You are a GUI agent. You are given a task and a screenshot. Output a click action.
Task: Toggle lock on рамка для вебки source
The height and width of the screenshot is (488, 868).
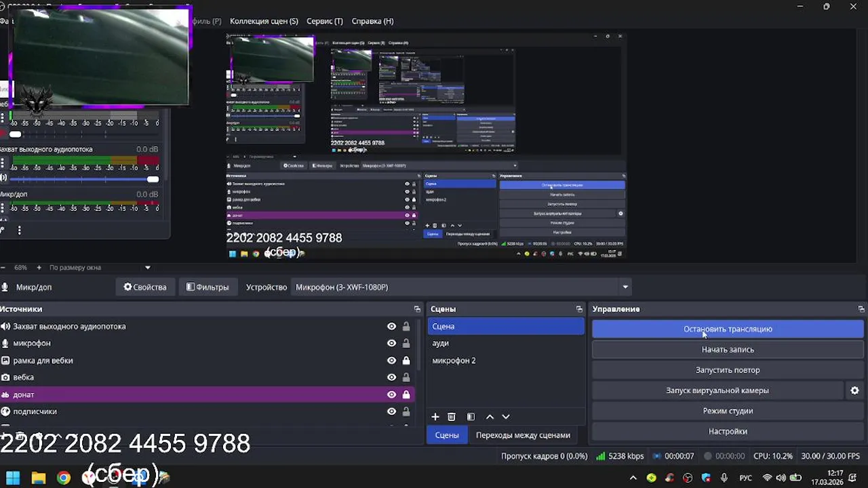tap(406, 361)
